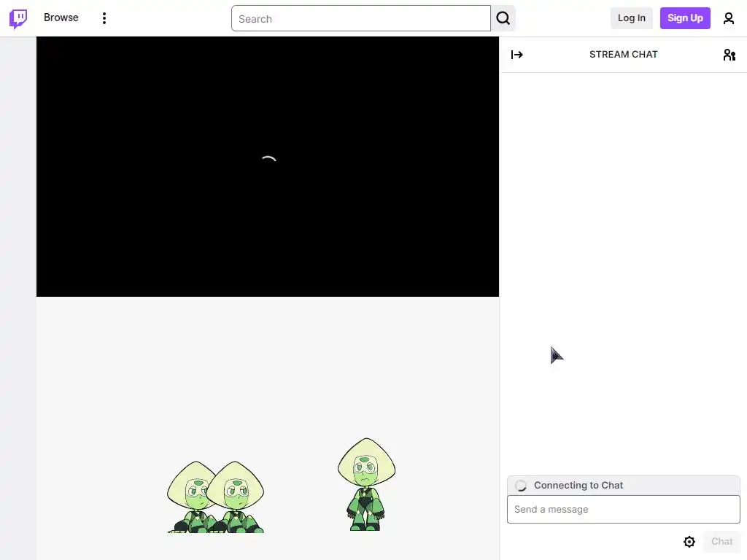Click the Connecting to Chat status
Viewport: 747px width, 560px height.
pos(623,485)
